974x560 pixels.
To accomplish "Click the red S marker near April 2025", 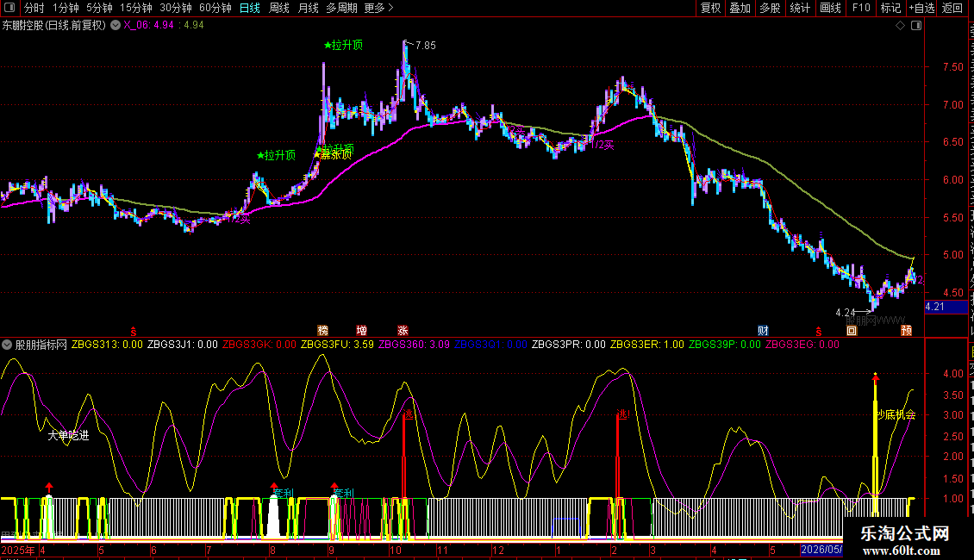I will (x=133, y=332).
